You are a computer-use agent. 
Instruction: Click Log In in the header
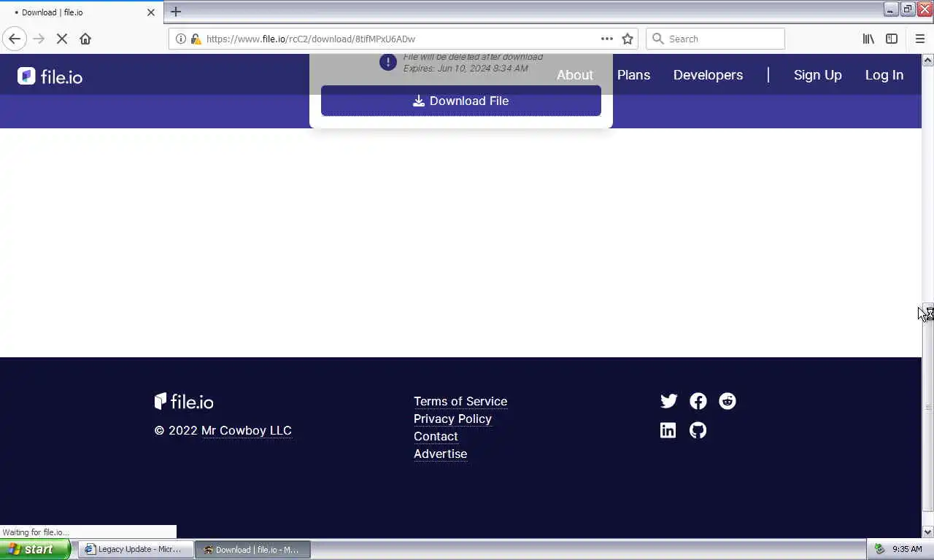tap(884, 75)
